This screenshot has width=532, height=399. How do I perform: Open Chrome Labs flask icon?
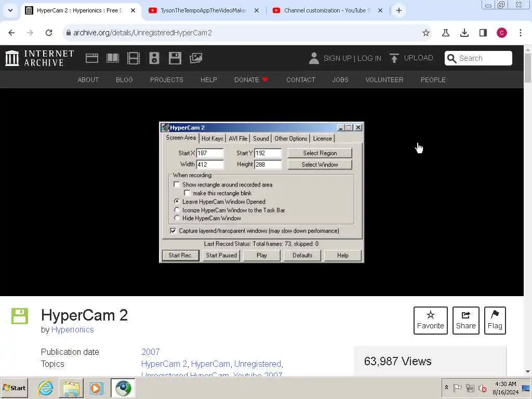(x=445, y=33)
